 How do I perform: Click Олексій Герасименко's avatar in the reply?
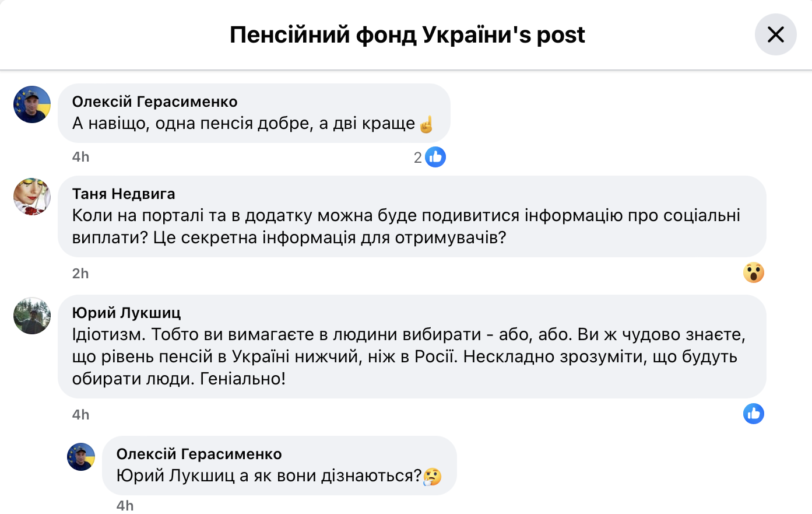coord(81,457)
